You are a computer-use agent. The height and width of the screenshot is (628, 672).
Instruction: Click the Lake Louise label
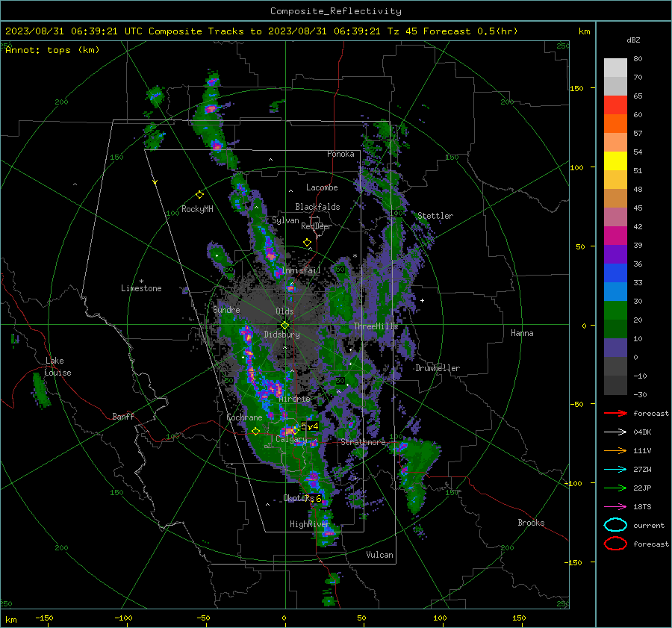(57, 367)
